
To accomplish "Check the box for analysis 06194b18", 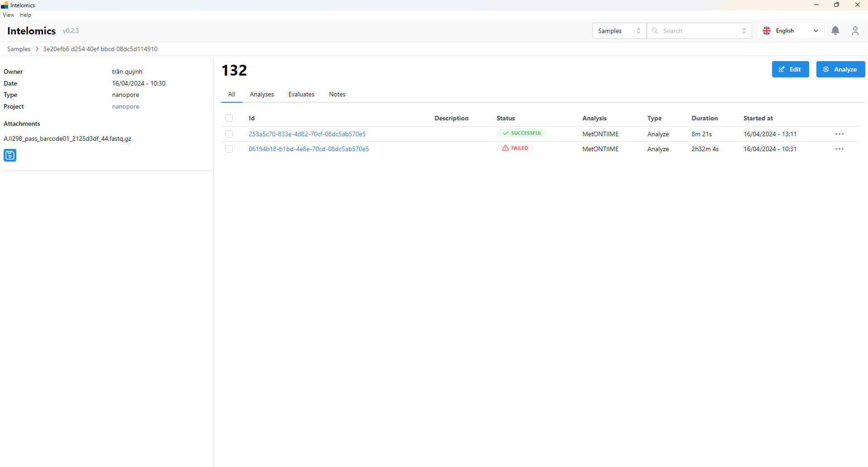I will click(229, 149).
